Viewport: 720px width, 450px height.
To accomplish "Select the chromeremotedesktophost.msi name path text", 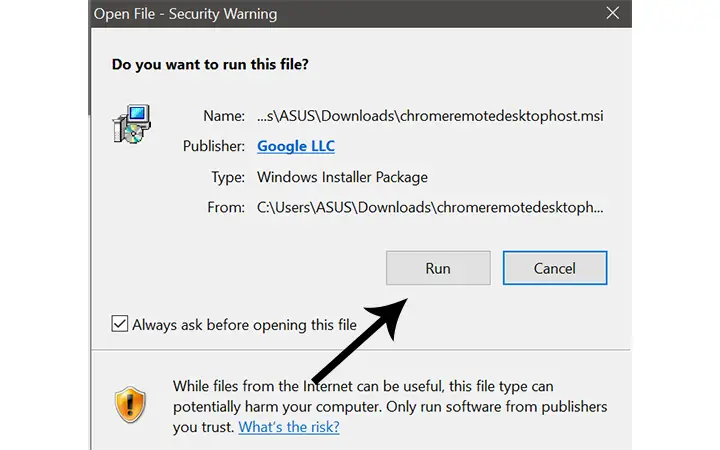I will pyautogui.click(x=430, y=116).
